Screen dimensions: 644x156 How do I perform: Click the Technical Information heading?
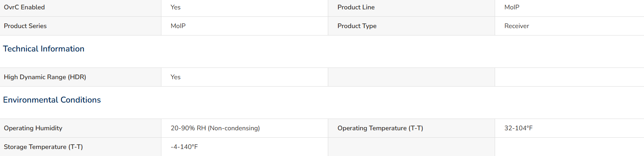44,49
